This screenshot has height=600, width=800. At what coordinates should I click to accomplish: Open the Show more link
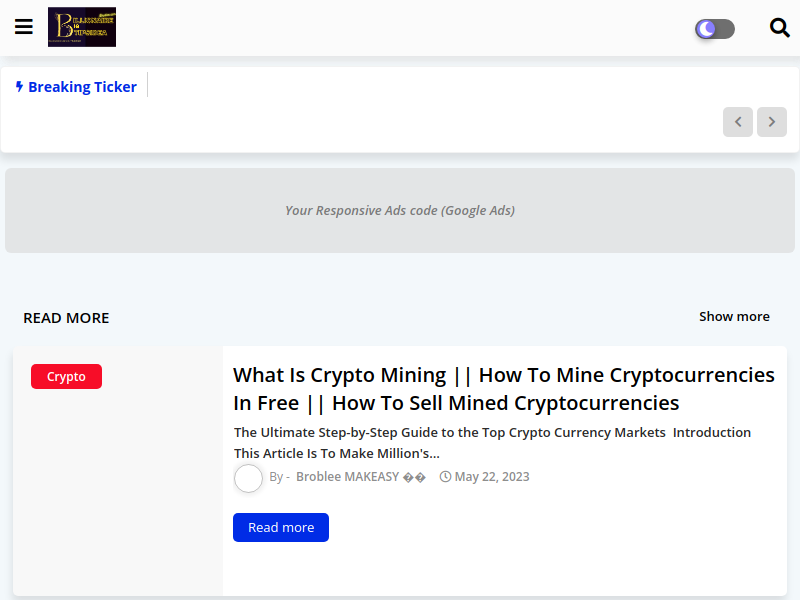tap(734, 316)
